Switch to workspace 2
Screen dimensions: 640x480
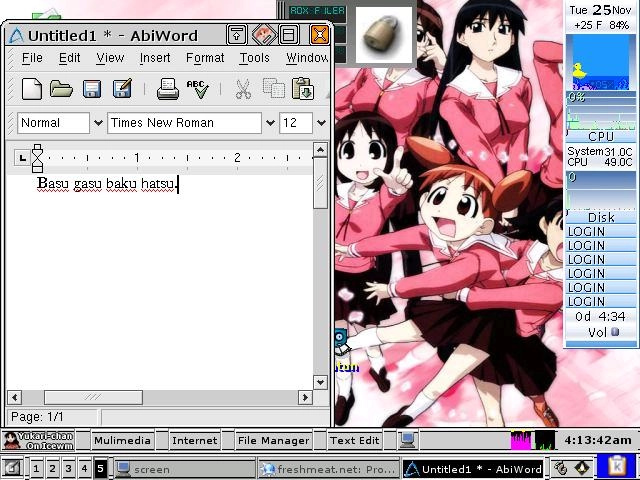click(52, 469)
